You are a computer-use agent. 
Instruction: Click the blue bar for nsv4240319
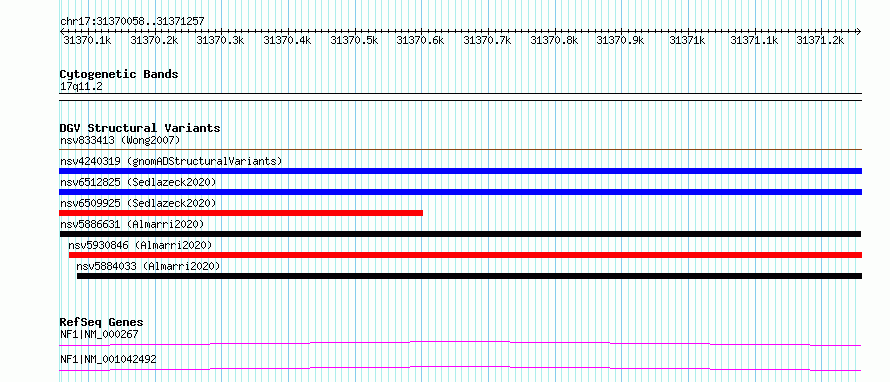click(460, 171)
